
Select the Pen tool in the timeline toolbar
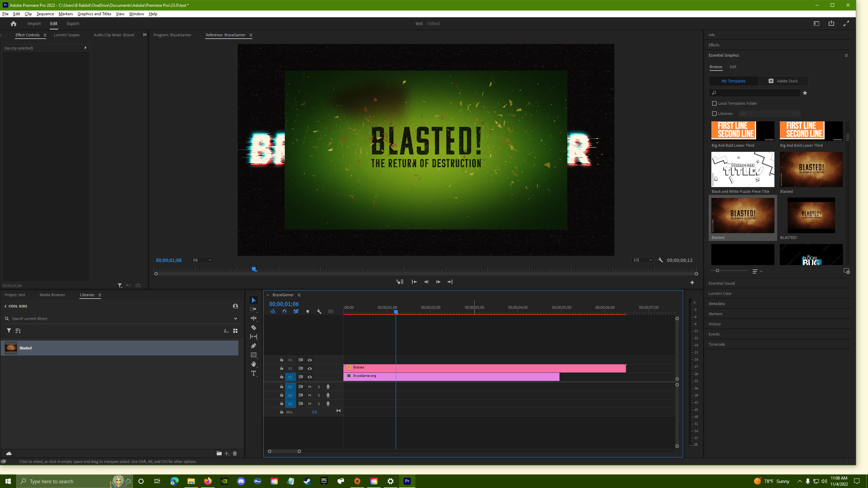coord(254,345)
